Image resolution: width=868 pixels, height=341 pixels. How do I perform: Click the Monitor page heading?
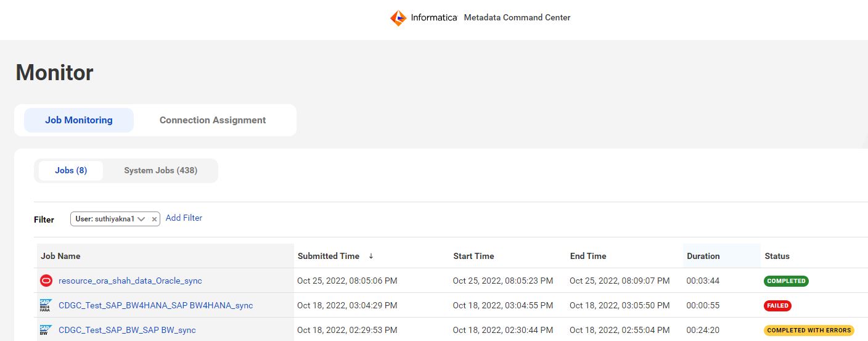pos(54,73)
